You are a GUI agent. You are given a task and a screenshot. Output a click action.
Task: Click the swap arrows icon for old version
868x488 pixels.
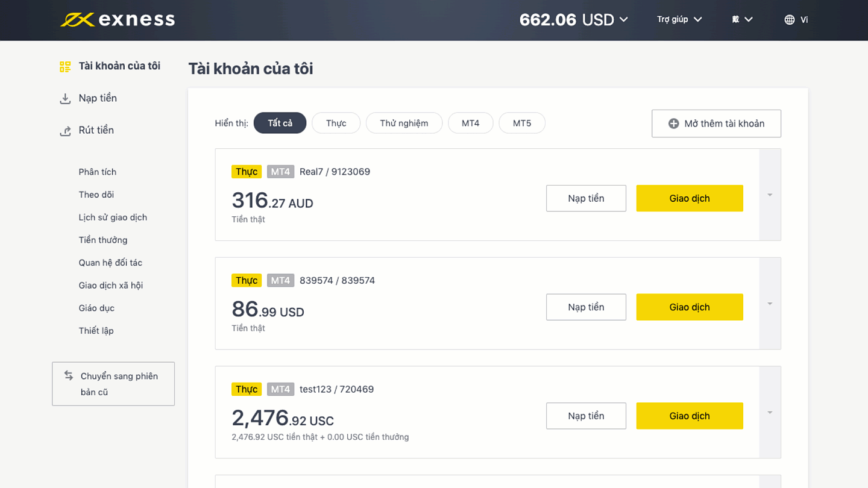click(69, 375)
